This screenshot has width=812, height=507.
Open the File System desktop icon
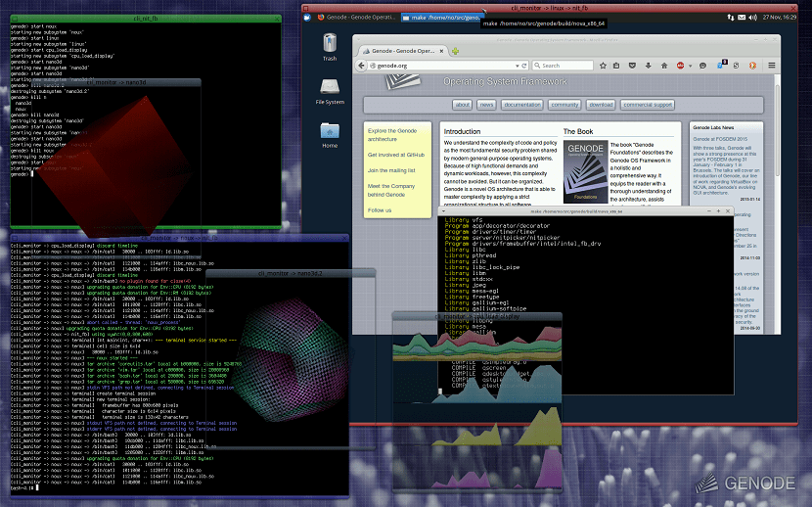coord(330,88)
